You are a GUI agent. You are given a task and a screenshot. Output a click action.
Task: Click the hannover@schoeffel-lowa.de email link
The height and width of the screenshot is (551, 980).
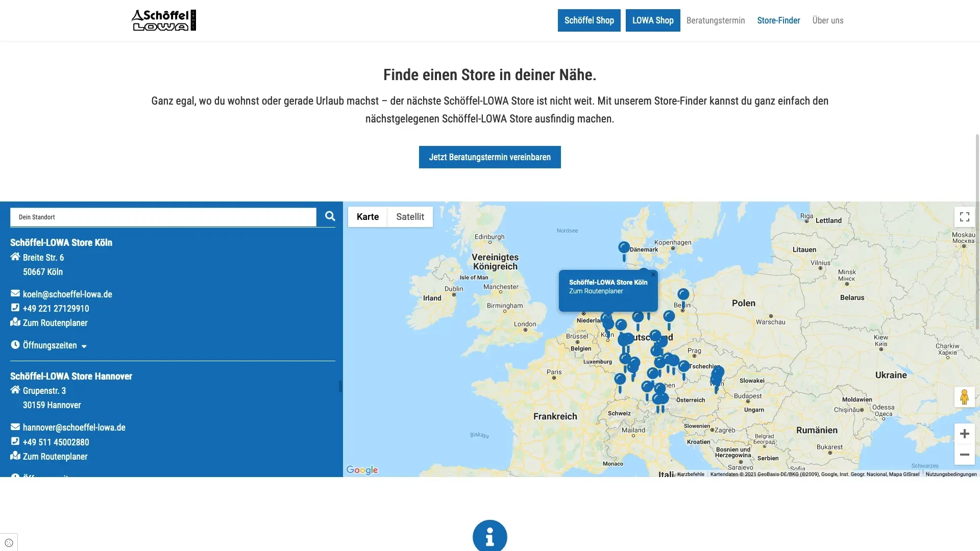click(x=74, y=428)
